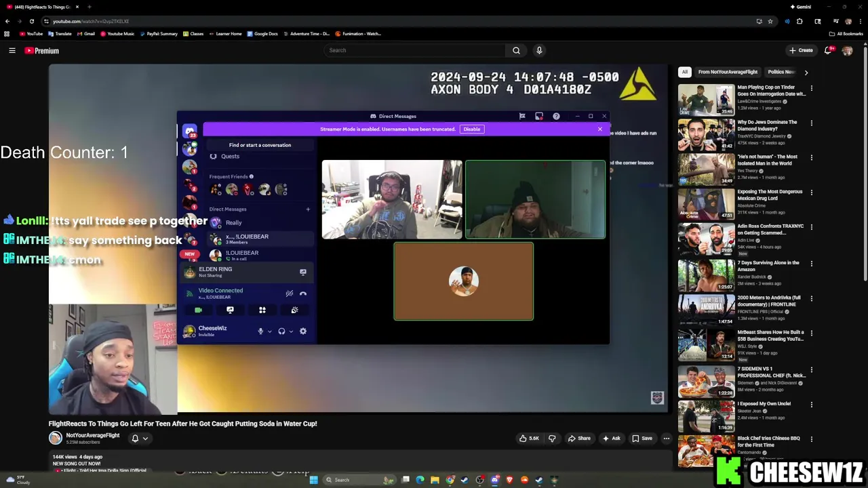Create a new Discord direct message
Viewport: 868px width, 488px height.
coord(308,209)
